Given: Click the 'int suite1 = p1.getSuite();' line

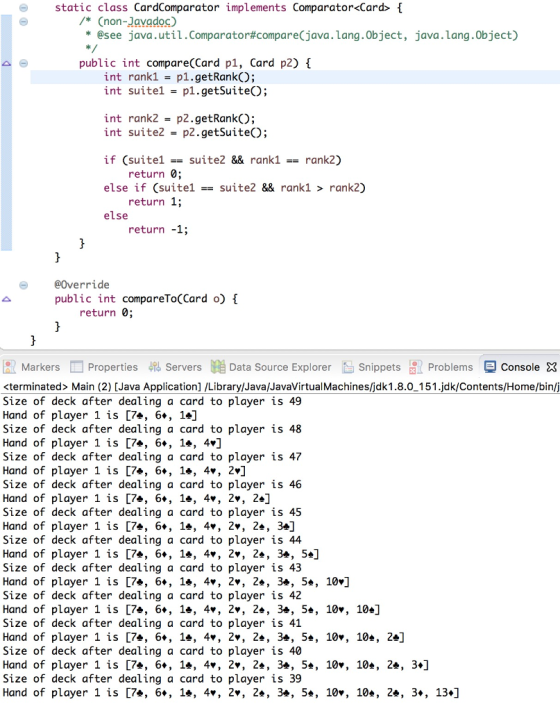Looking at the screenshot, I should point(185,91).
